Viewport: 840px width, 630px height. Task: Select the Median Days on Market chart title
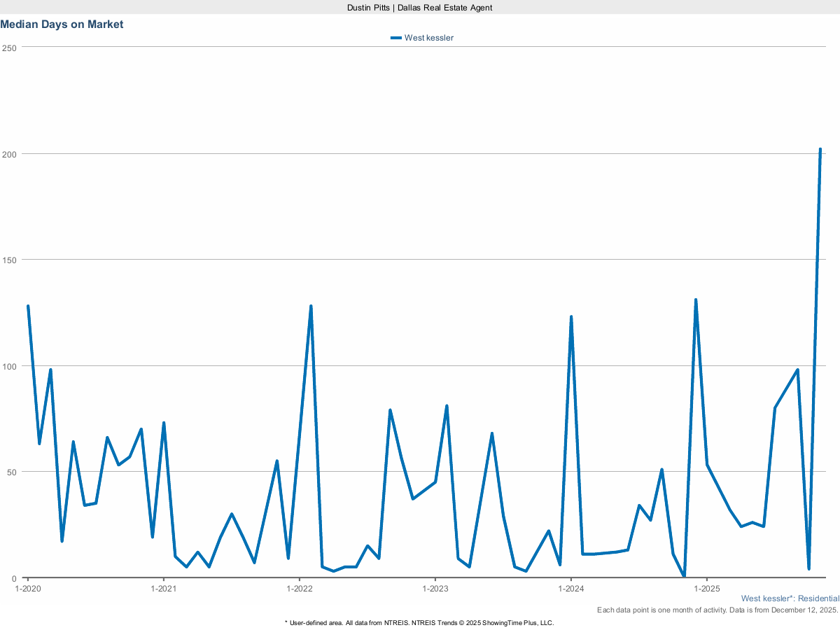62,24
